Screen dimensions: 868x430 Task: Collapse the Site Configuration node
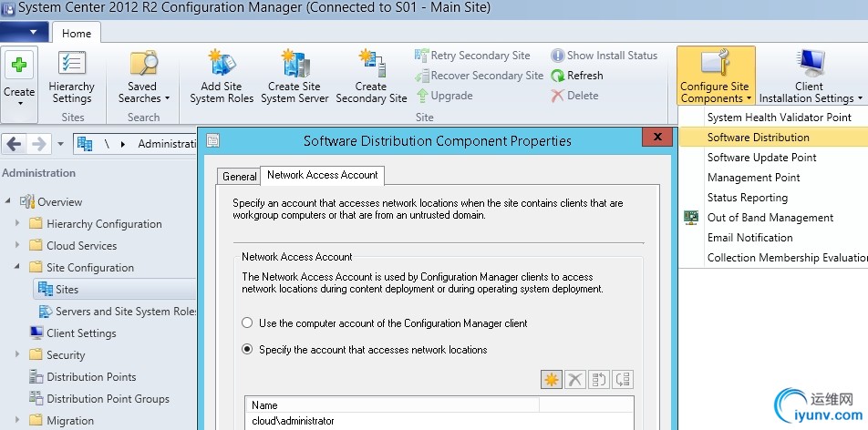[16, 266]
